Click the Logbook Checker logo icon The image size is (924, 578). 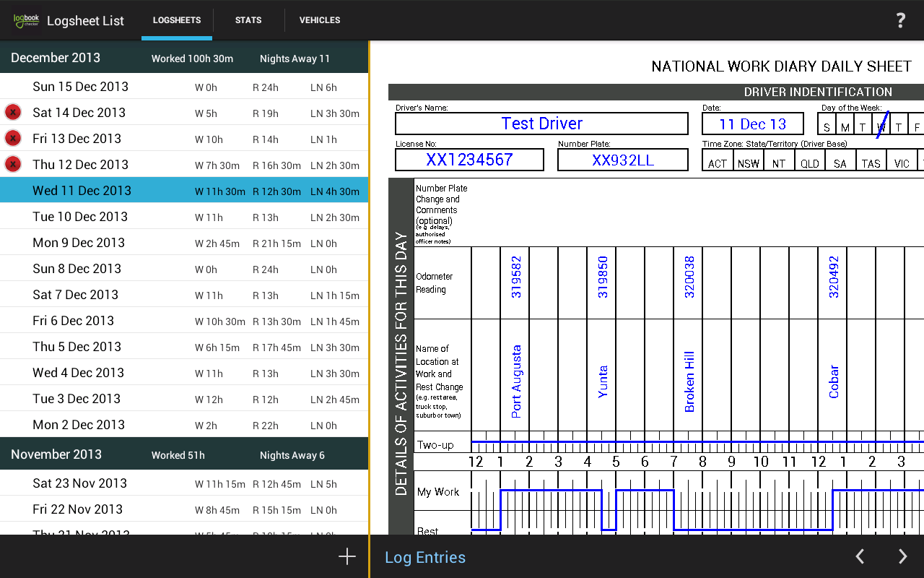(26, 20)
